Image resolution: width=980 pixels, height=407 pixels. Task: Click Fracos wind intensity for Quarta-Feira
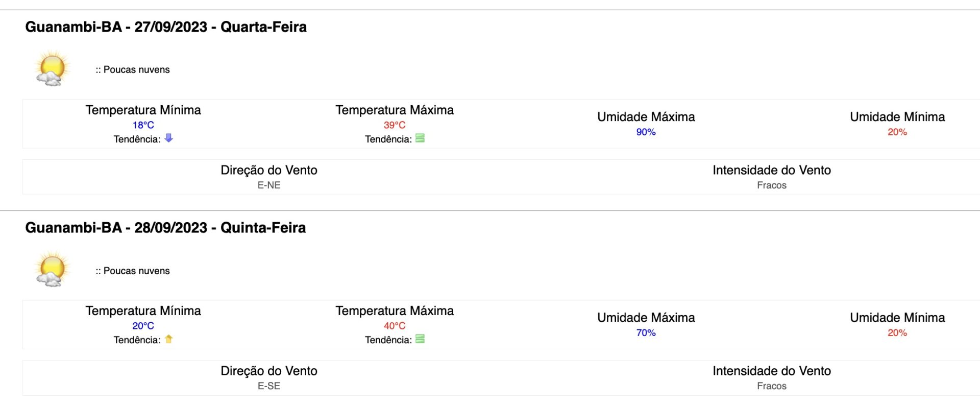tap(772, 185)
